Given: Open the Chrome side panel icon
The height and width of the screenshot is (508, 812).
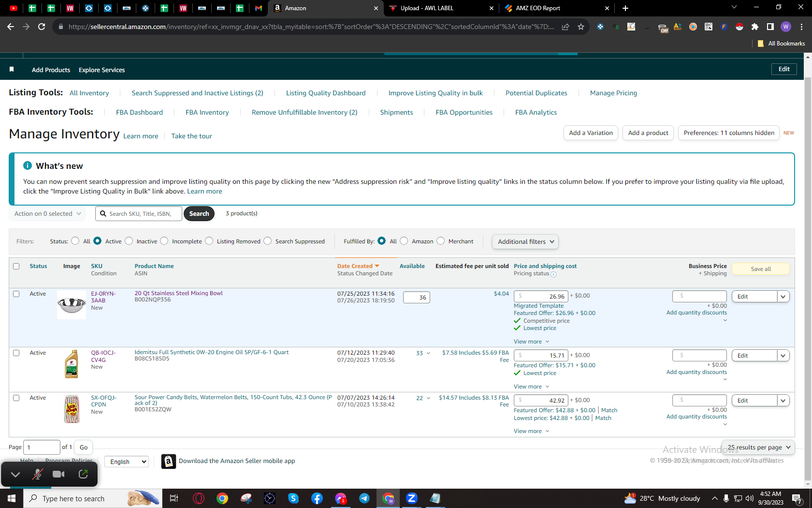Looking at the screenshot, I should click(770, 27).
